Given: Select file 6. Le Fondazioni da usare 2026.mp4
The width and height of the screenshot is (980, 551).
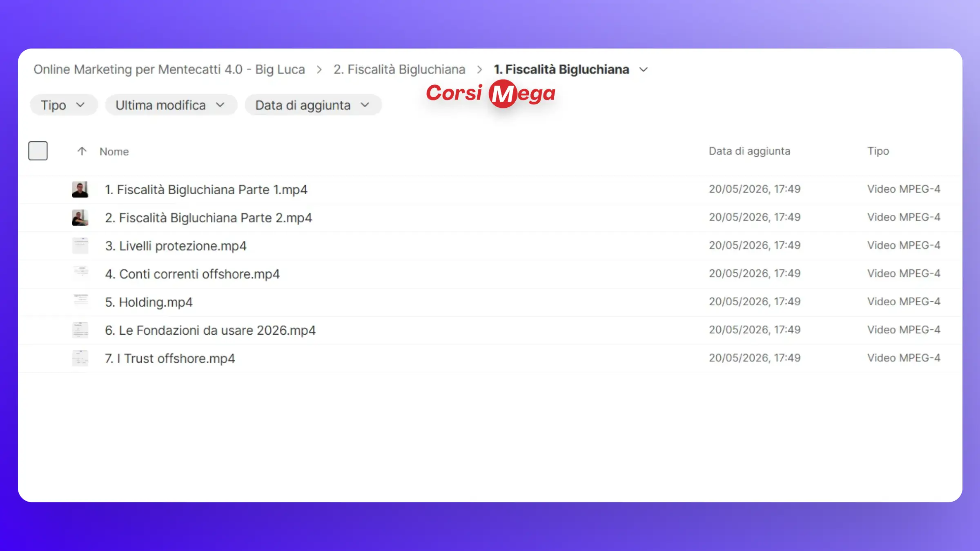Looking at the screenshot, I should pos(210,330).
